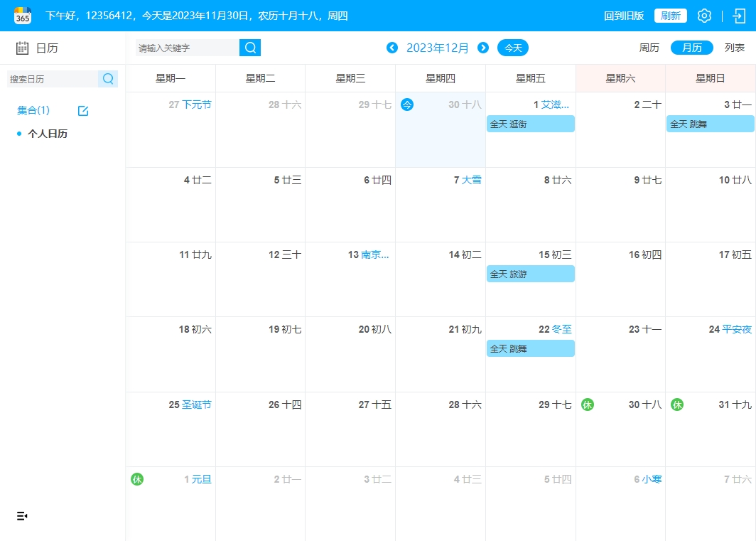756x541 pixels.
Task: Go to previous month arrow
Action: point(392,48)
